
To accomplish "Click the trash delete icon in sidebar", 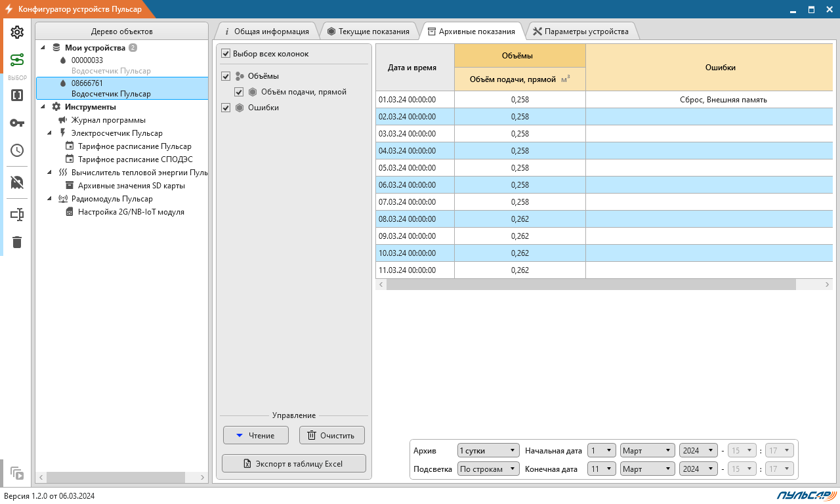I will pyautogui.click(x=17, y=242).
